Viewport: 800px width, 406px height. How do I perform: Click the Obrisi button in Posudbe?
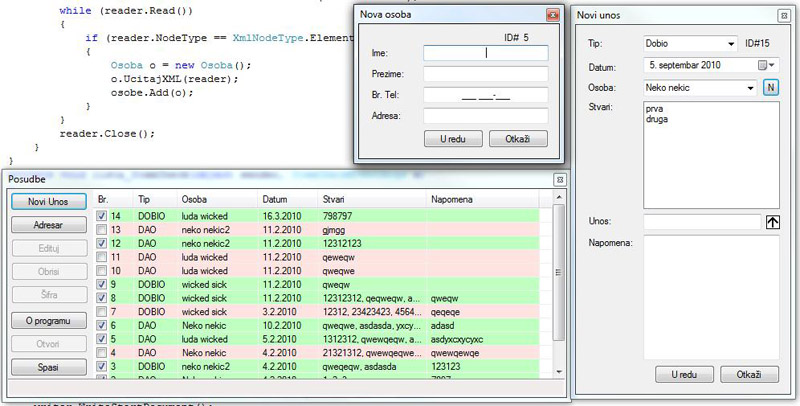(x=48, y=272)
